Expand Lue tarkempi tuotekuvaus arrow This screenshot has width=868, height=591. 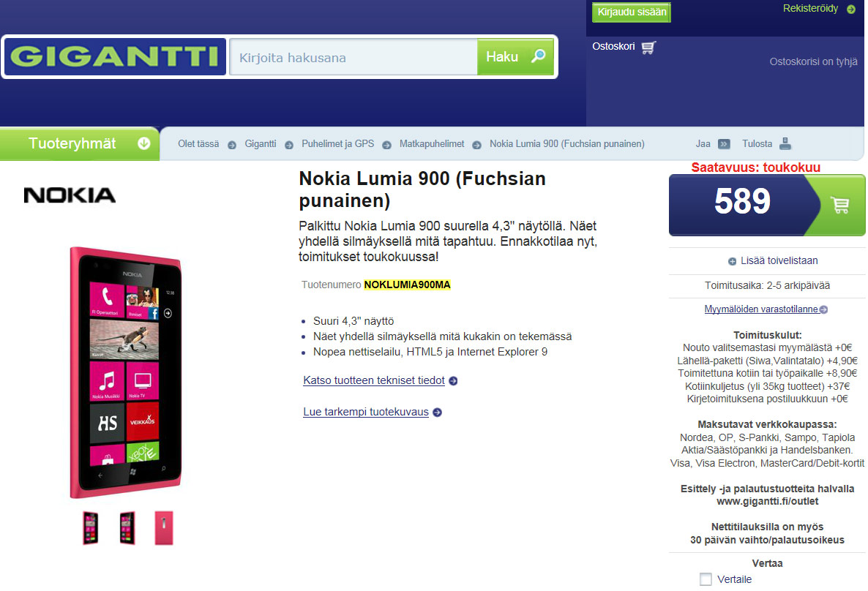tap(438, 413)
